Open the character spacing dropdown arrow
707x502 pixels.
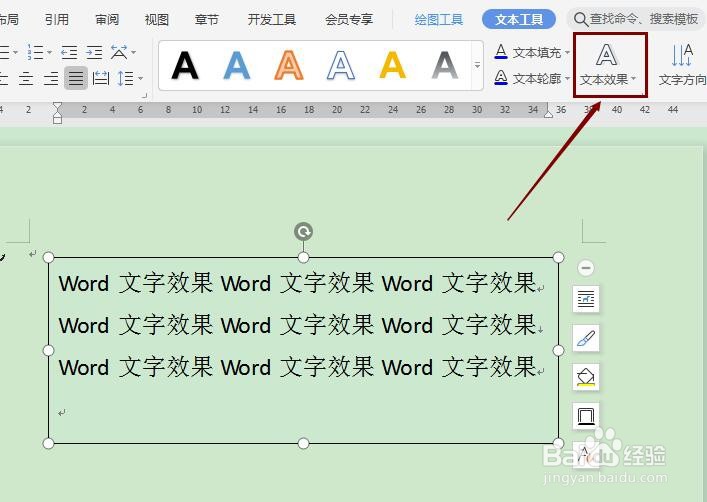(133, 53)
